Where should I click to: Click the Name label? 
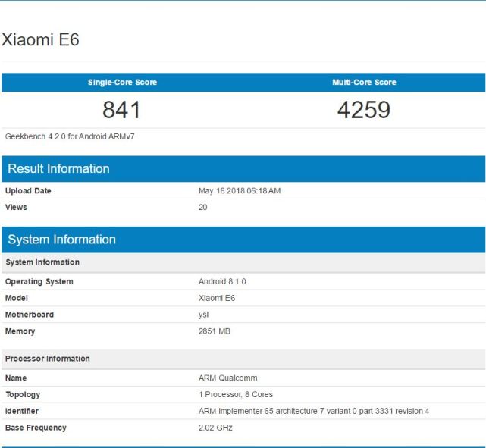point(16,378)
